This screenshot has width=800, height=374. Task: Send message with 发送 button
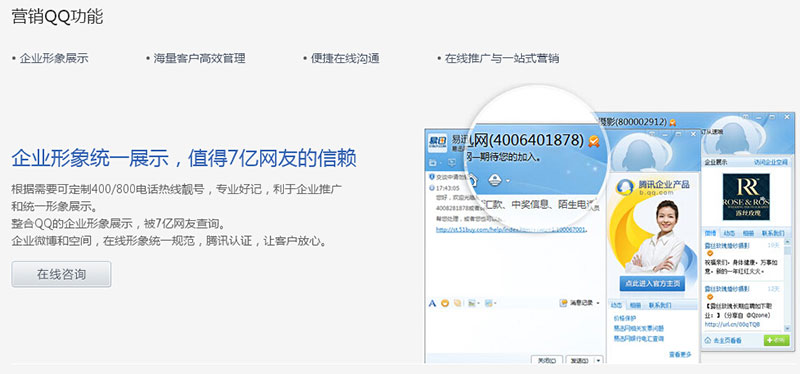click(580, 360)
